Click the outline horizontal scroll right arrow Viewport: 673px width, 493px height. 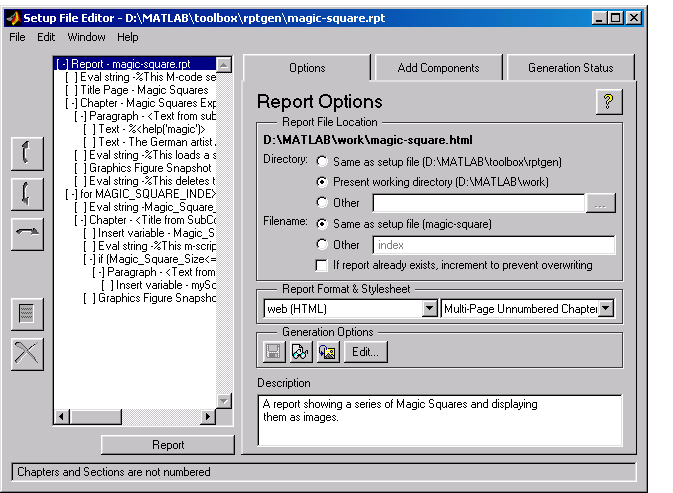[208, 416]
